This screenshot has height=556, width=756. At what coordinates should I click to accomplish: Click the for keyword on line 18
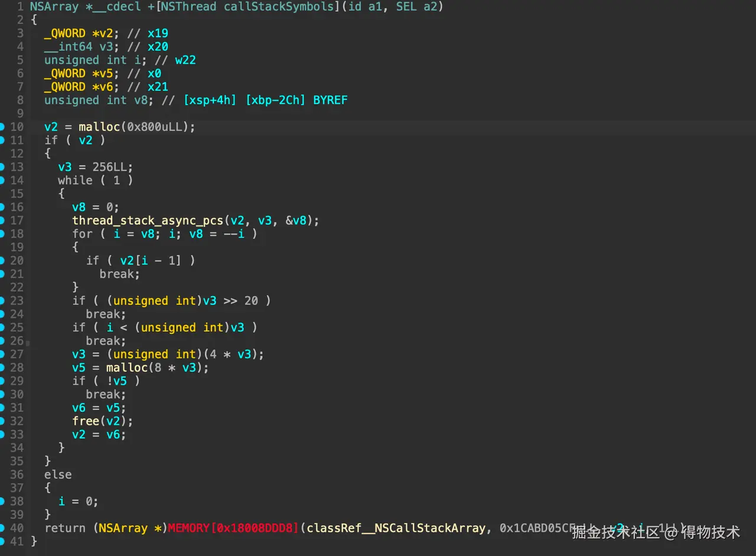[82, 234]
